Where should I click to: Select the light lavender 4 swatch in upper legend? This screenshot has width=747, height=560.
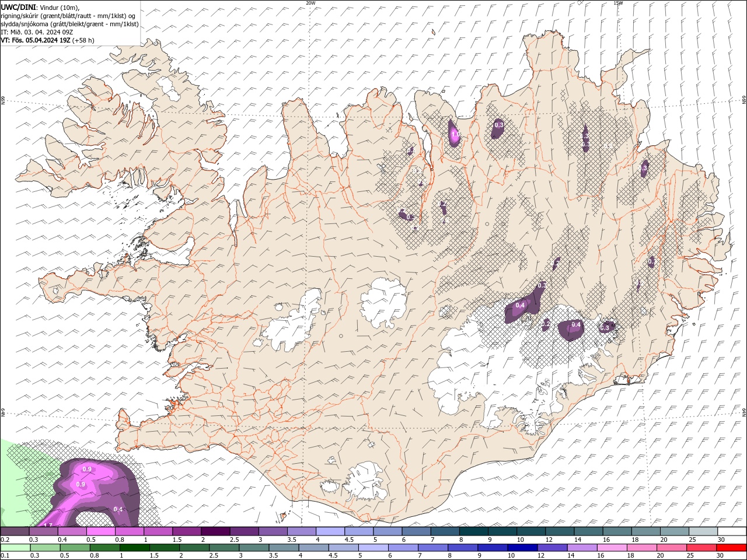[329, 531]
